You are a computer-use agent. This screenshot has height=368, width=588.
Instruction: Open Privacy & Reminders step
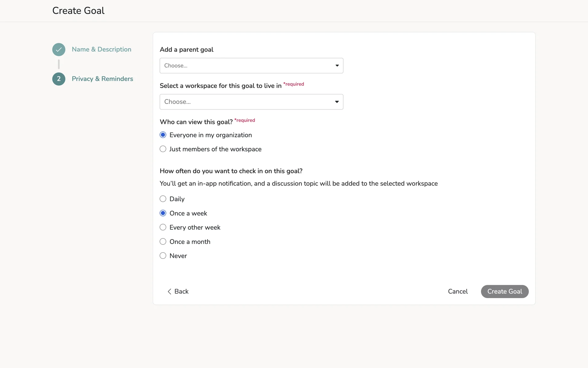(x=102, y=79)
